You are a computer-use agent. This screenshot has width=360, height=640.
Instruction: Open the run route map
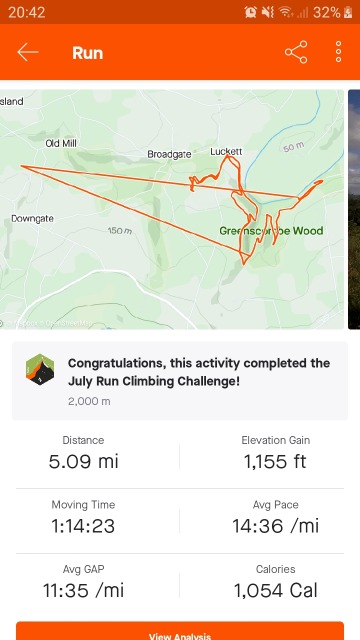click(172, 209)
